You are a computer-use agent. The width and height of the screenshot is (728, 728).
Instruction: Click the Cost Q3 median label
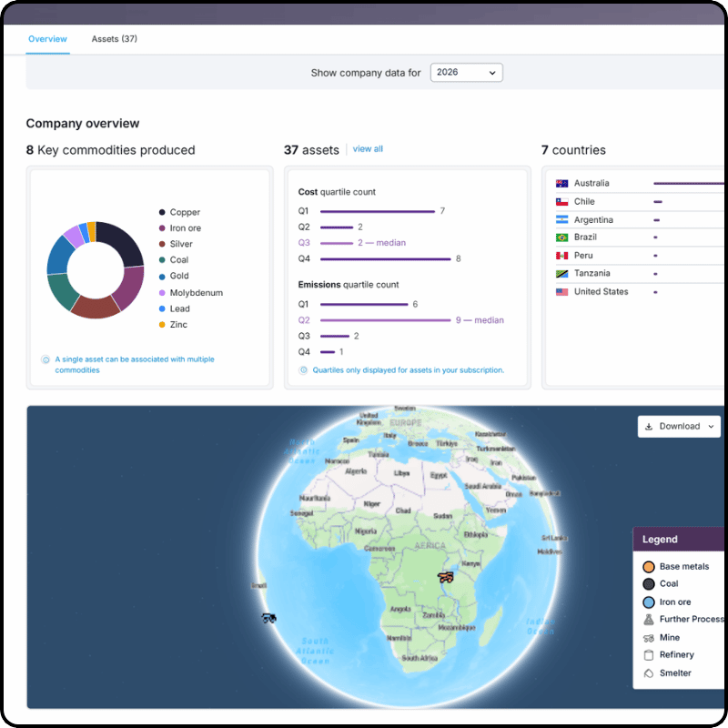(381, 243)
